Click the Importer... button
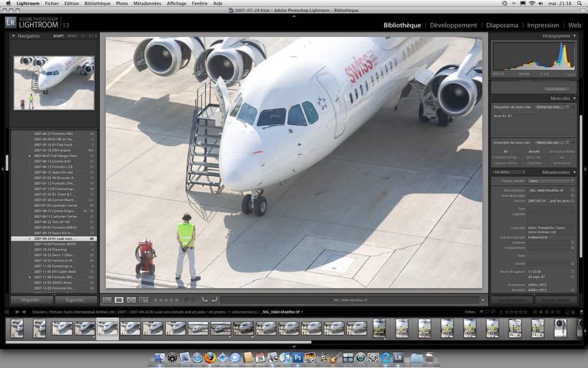 tap(32, 300)
